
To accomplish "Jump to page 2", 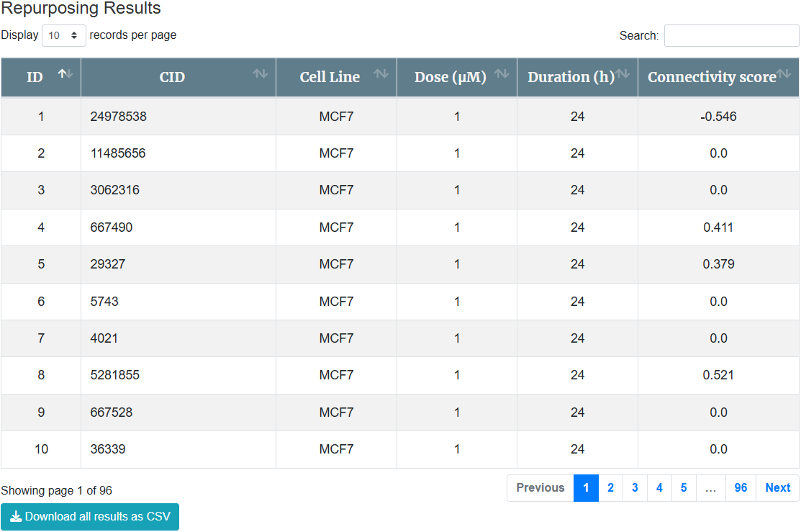I will click(x=610, y=488).
